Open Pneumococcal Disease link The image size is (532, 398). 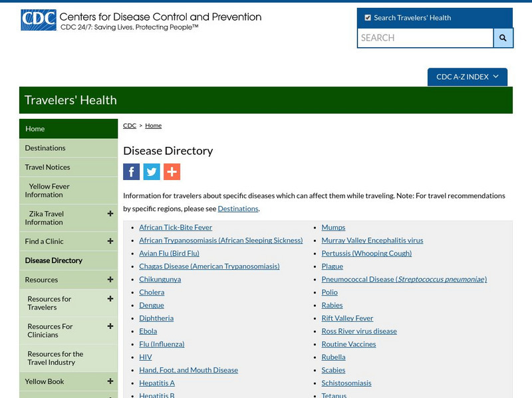pos(404,279)
